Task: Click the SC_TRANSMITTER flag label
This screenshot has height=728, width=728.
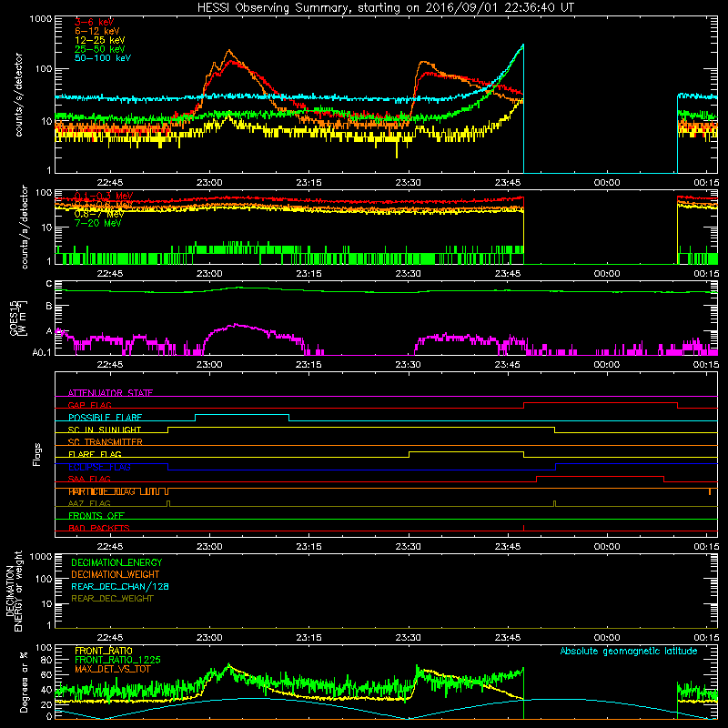Action: 106,442
